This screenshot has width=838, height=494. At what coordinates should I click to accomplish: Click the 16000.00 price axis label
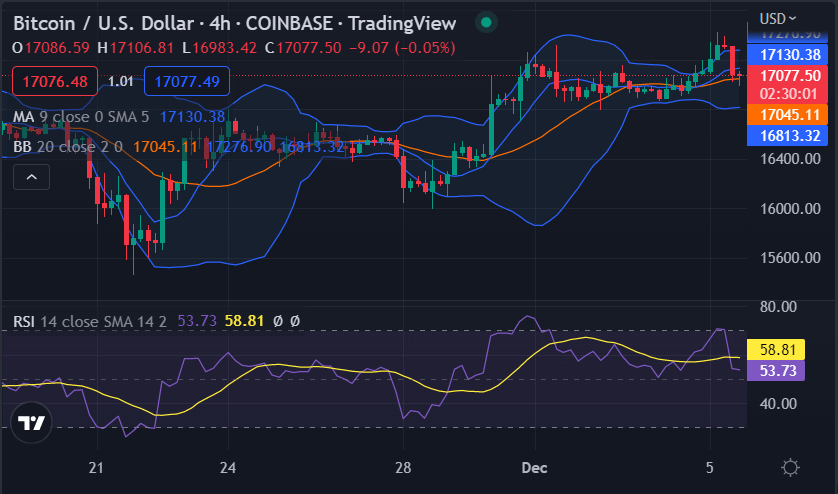pyautogui.click(x=790, y=209)
